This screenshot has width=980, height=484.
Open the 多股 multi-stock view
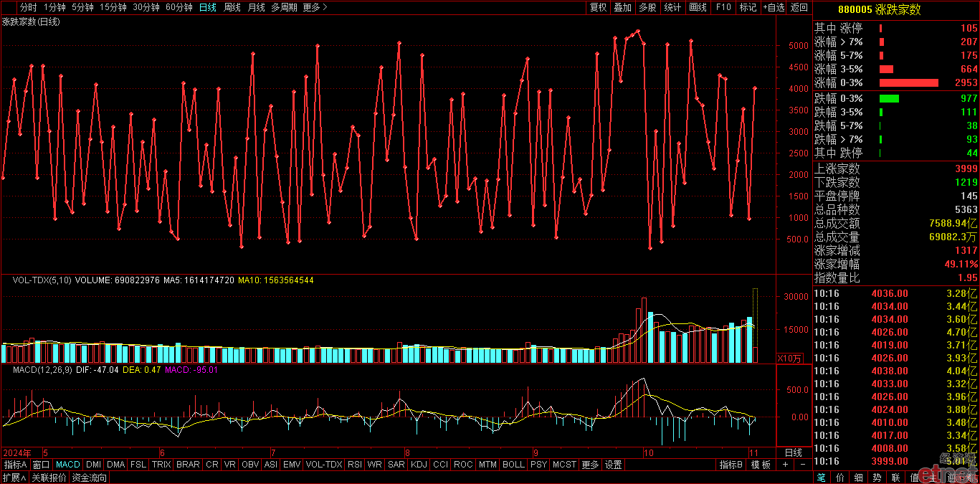point(647,7)
